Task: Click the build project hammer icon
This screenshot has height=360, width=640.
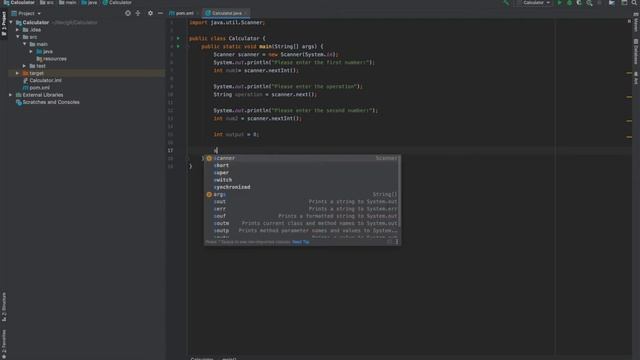Action: click(507, 3)
